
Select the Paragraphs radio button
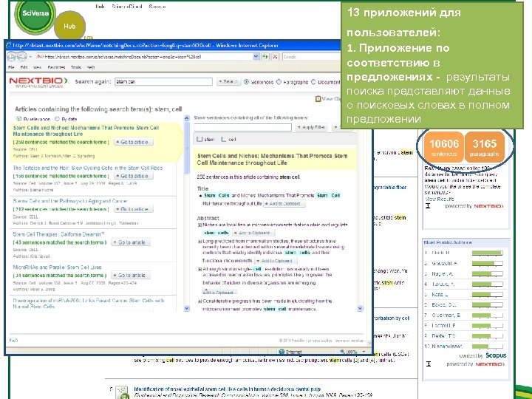(x=279, y=82)
